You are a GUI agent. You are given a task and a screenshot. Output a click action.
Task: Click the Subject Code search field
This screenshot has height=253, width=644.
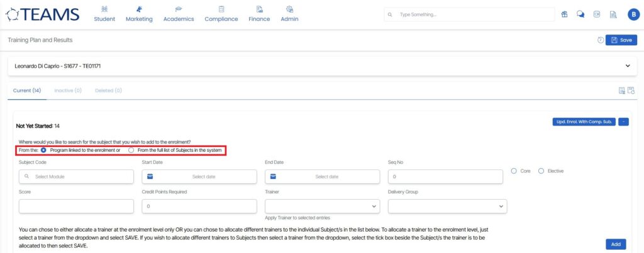point(76,176)
